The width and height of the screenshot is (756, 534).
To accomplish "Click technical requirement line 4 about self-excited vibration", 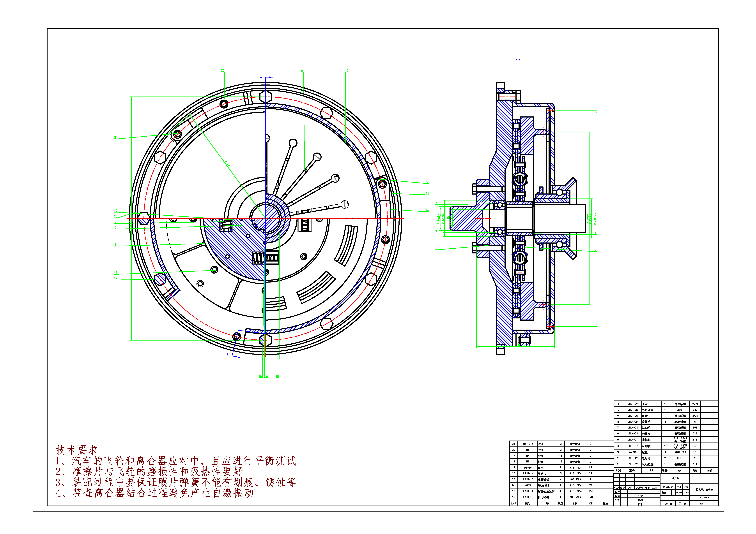I will pos(155,493).
